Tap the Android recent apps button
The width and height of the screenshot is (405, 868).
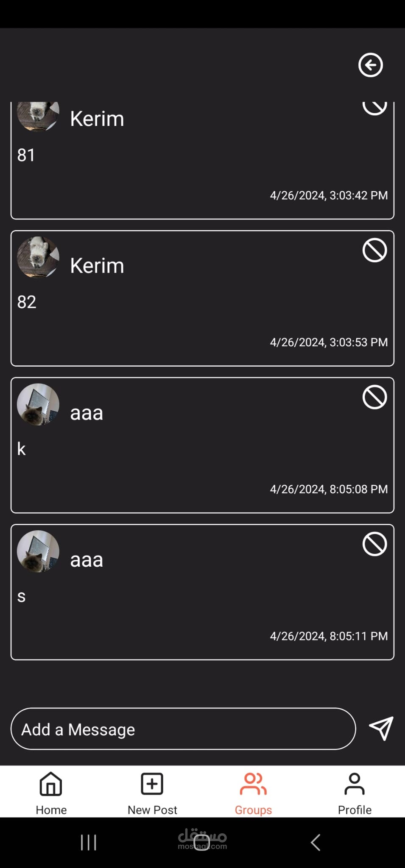tap(89, 843)
